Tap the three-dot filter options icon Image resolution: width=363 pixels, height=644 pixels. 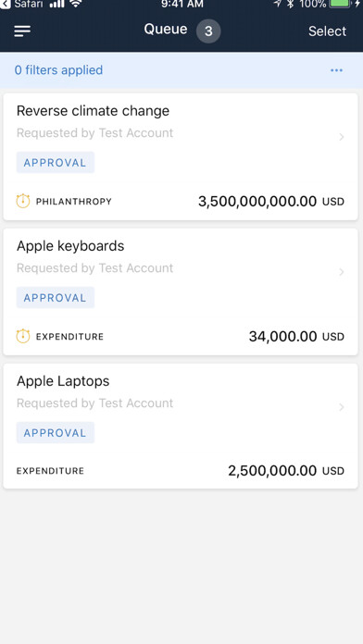pyautogui.click(x=336, y=70)
